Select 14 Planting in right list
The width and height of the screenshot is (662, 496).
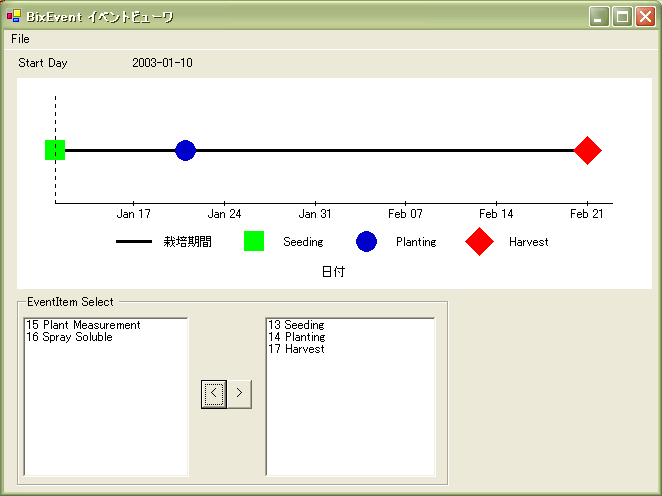click(296, 337)
